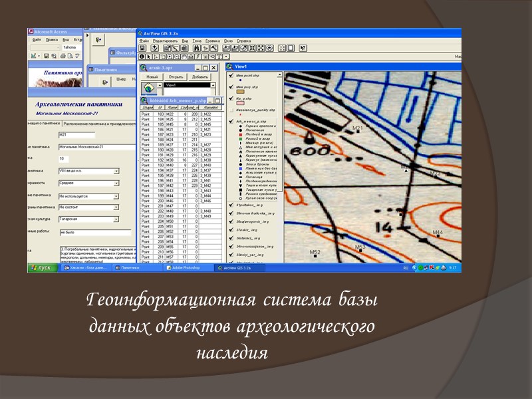The width and height of the screenshot is (532, 399).
Task: Select the black arrow Pointer tool
Action: click(148, 57)
